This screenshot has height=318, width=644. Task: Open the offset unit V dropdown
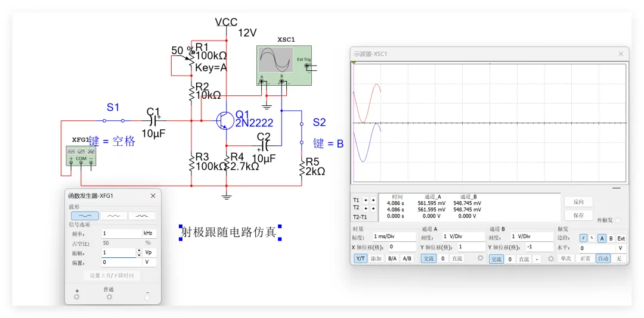[149, 262]
